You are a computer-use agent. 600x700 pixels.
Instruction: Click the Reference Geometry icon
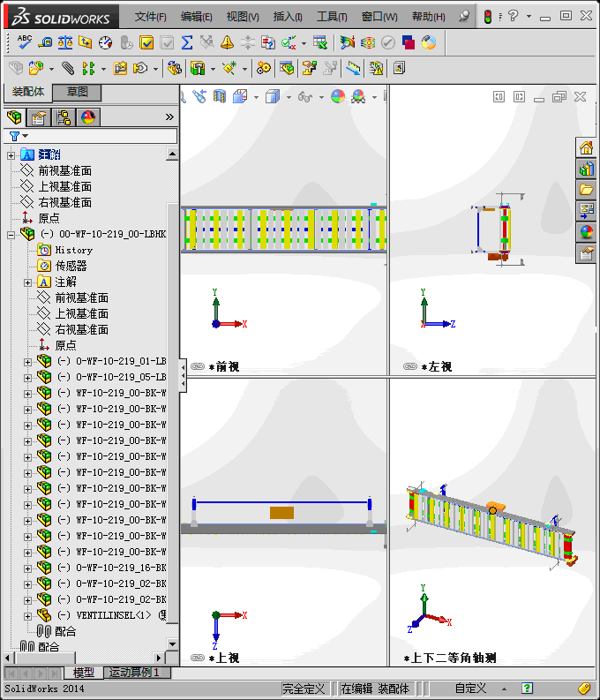[x=229, y=68]
